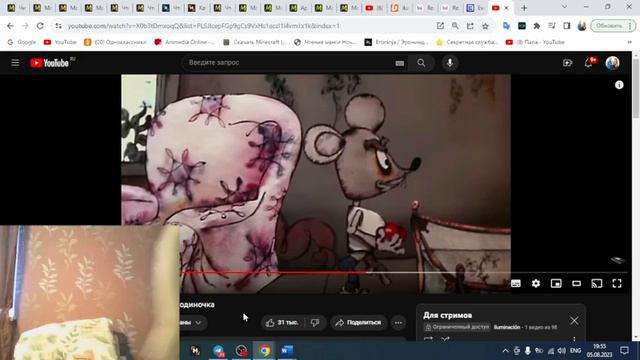This screenshot has height=360, width=640.
Task: Expand the tab search chevron
Action: pyautogui.click(x=564, y=7)
